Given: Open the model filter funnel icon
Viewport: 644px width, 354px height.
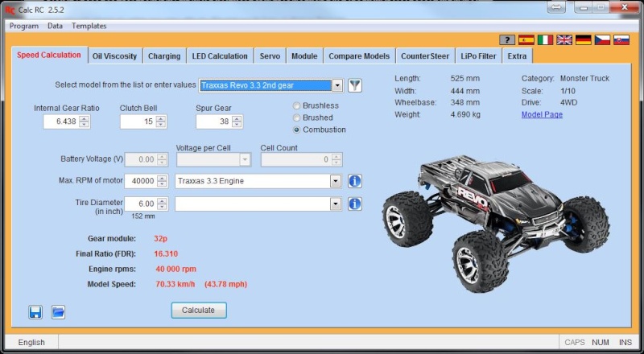Looking at the screenshot, I should pyautogui.click(x=355, y=85).
